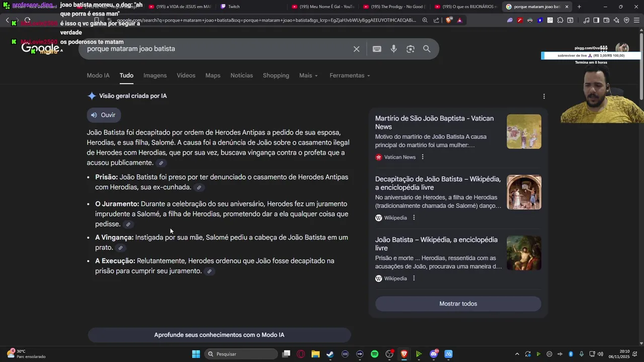
Task: Clear the Google search query text
Action: (x=356, y=49)
